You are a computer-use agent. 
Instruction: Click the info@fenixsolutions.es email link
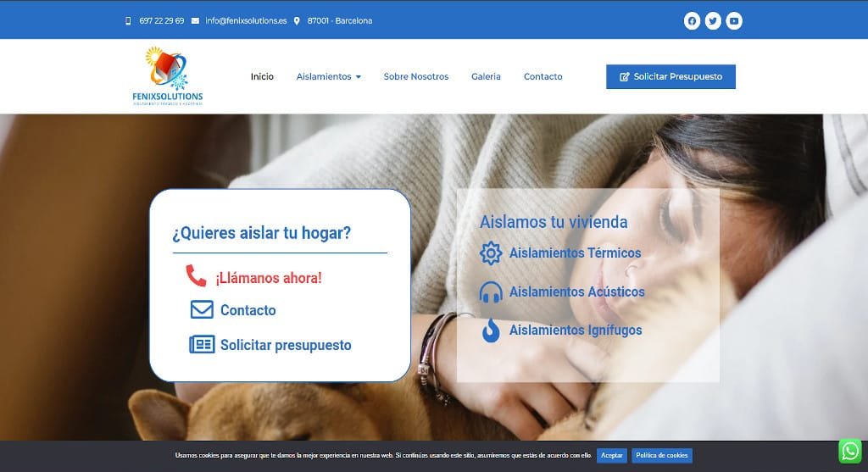(246, 21)
